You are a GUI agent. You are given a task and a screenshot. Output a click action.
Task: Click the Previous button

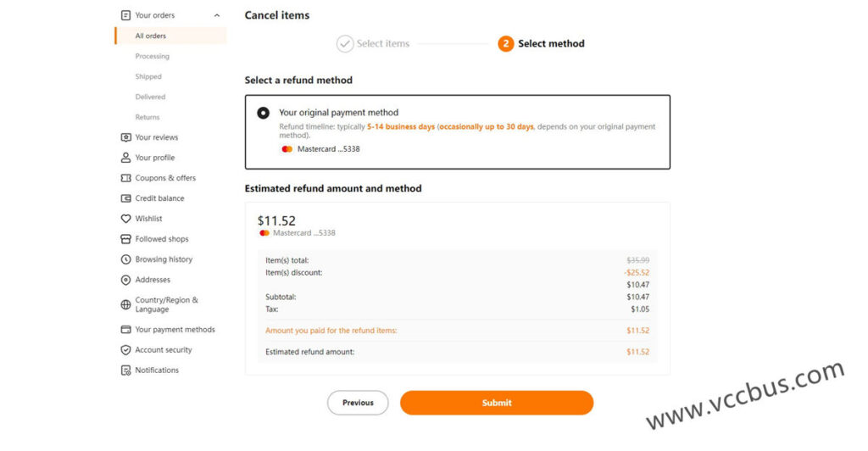coord(358,403)
